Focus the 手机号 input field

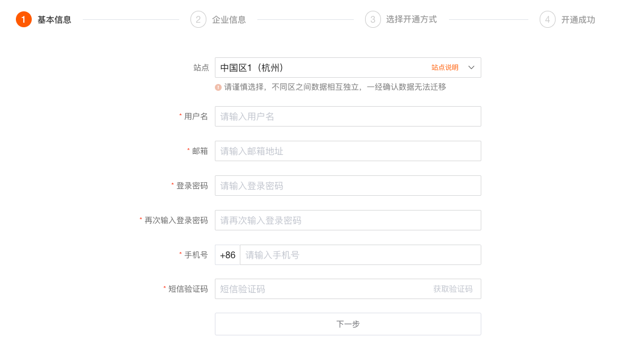coord(360,255)
